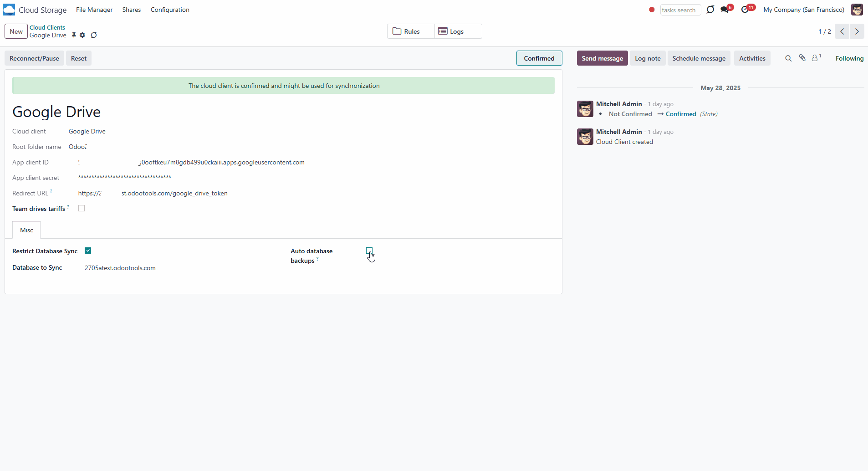Click the Redirect URL value
Image resolution: width=868 pixels, height=471 pixels.
[153, 193]
